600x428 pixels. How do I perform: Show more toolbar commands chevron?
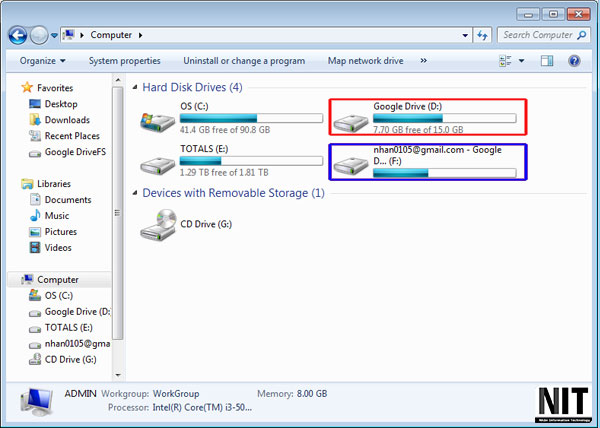tap(423, 61)
